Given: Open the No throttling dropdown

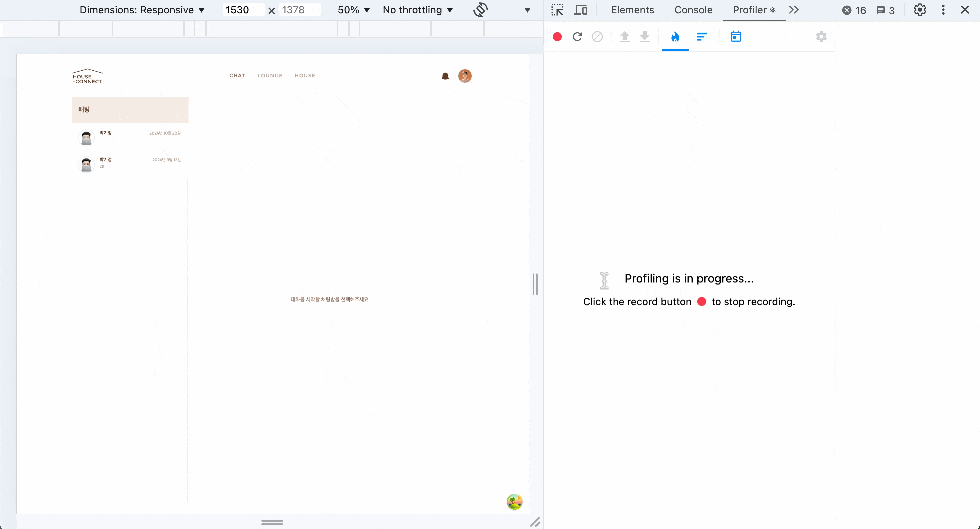Looking at the screenshot, I should pyautogui.click(x=417, y=10).
